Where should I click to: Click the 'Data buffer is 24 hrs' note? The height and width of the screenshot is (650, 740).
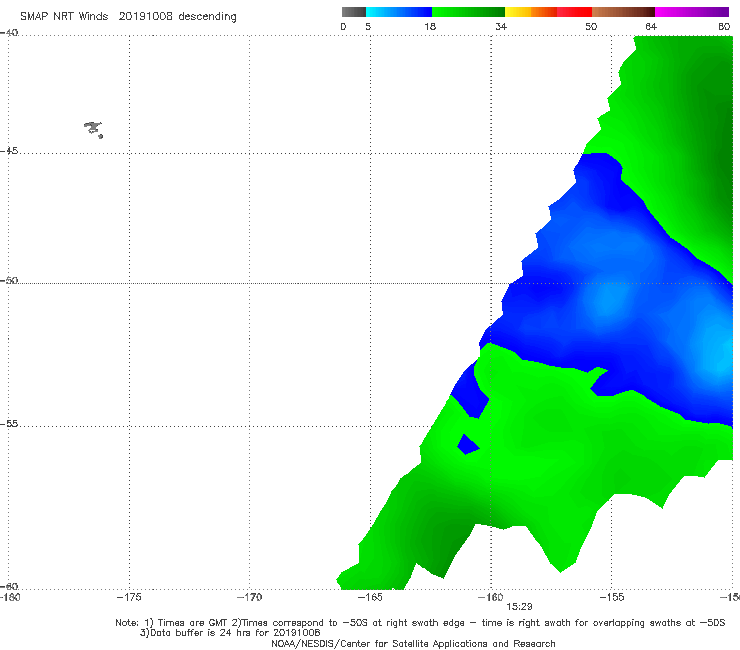(x=230, y=633)
